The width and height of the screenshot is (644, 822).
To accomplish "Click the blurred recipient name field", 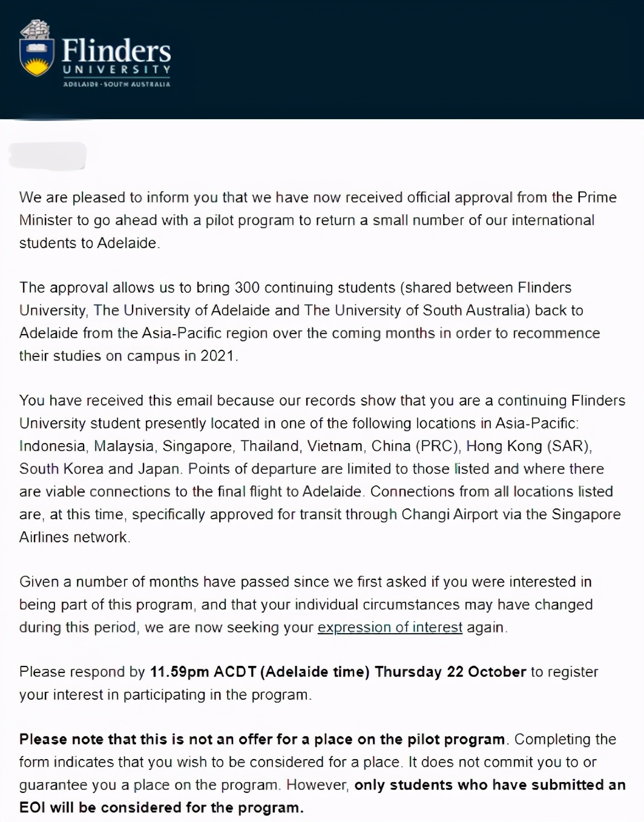I will pyautogui.click(x=47, y=156).
